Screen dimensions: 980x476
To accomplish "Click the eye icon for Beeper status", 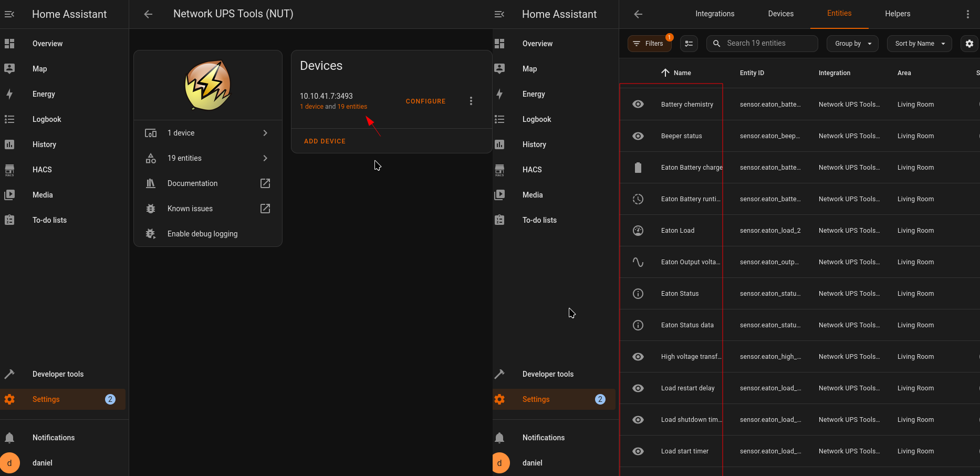I will click(x=638, y=136).
